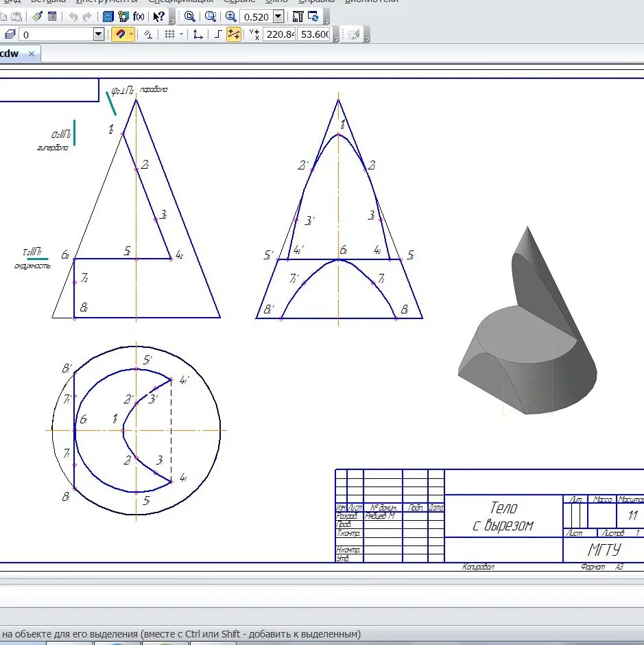Image resolution: width=644 pixels, height=645 pixels.
Task: Click the greyed-out edit tool icon
Action: point(354,34)
